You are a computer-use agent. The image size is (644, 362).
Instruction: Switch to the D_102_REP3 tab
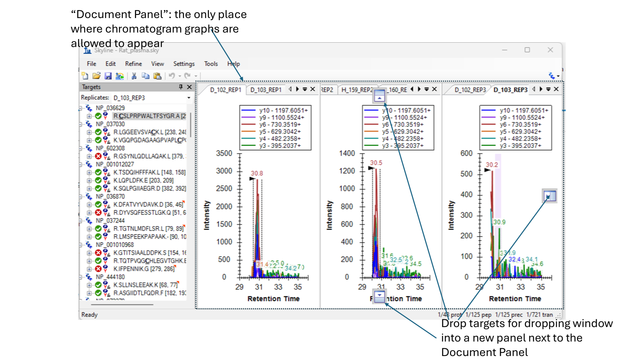click(470, 90)
